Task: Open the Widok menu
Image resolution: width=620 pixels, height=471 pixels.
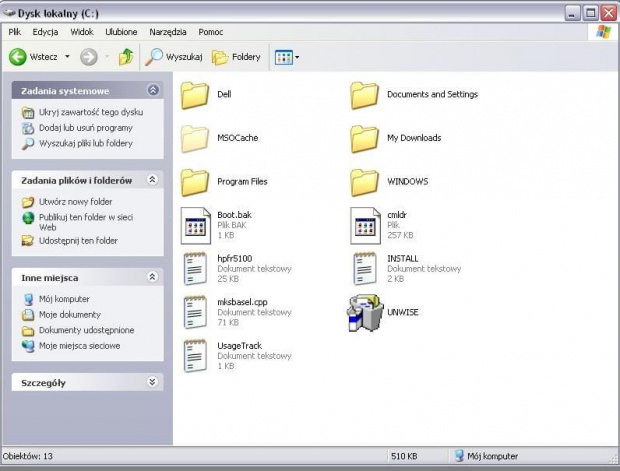Action: coord(82,32)
